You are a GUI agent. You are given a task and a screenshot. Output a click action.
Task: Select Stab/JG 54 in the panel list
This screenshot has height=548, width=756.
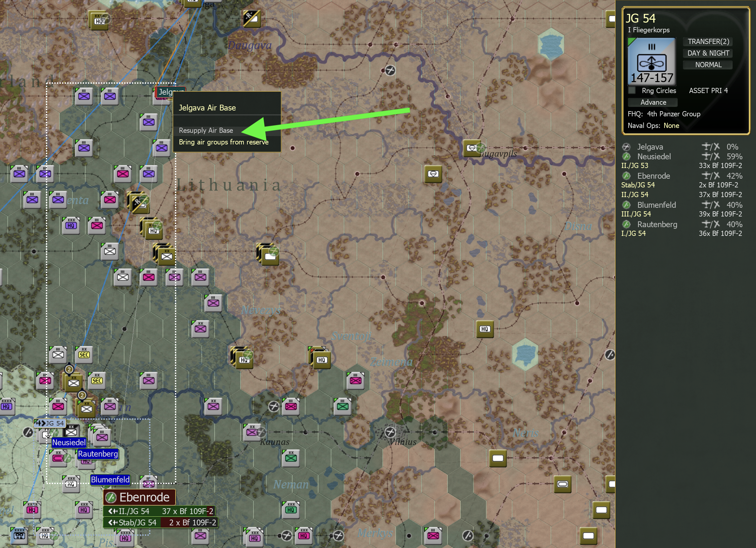coord(638,185)
